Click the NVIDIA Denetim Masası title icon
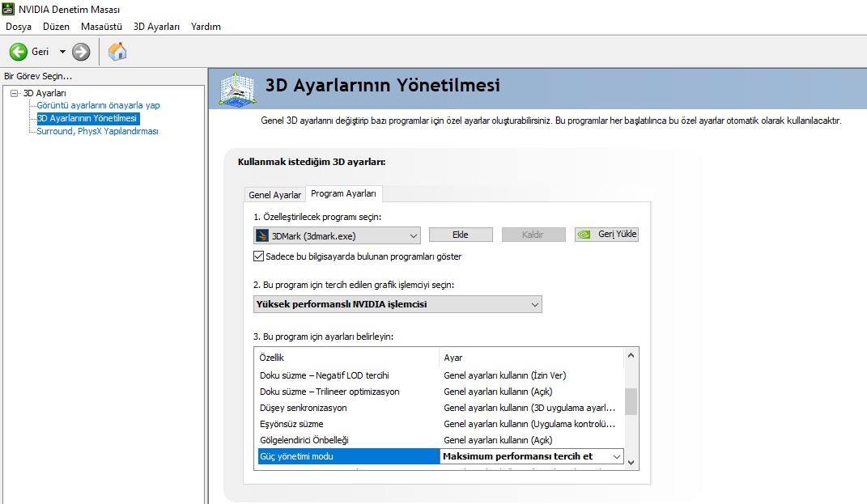 click(x=8, y=9)
